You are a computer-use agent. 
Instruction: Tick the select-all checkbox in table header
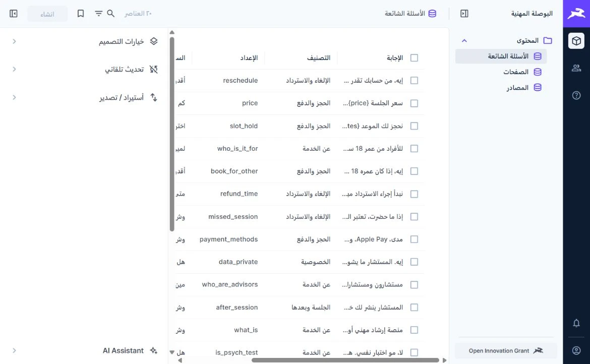(415, 58)
